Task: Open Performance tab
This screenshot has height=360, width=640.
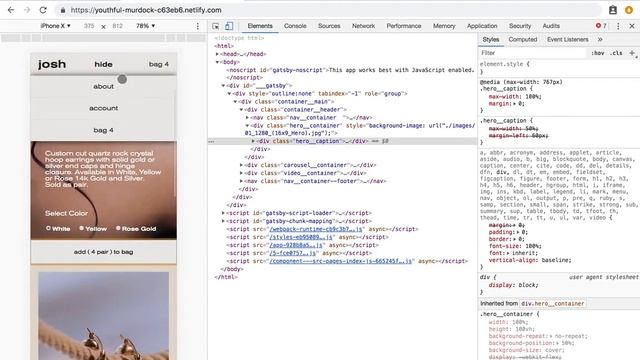Action: [404, 26]
